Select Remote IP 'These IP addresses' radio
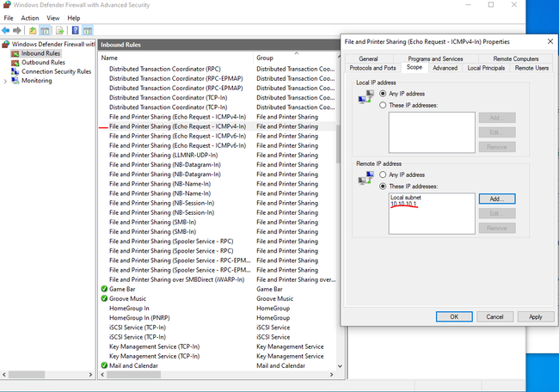This screenshot has width=559, height=392. tap(383, 186)
